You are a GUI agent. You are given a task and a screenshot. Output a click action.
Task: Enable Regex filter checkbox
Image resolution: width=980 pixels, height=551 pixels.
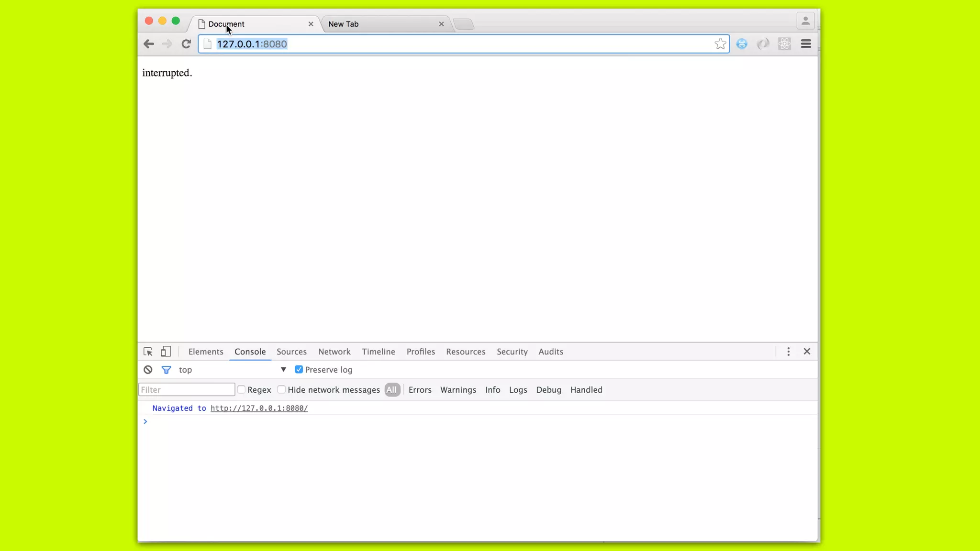coord(242,390)
